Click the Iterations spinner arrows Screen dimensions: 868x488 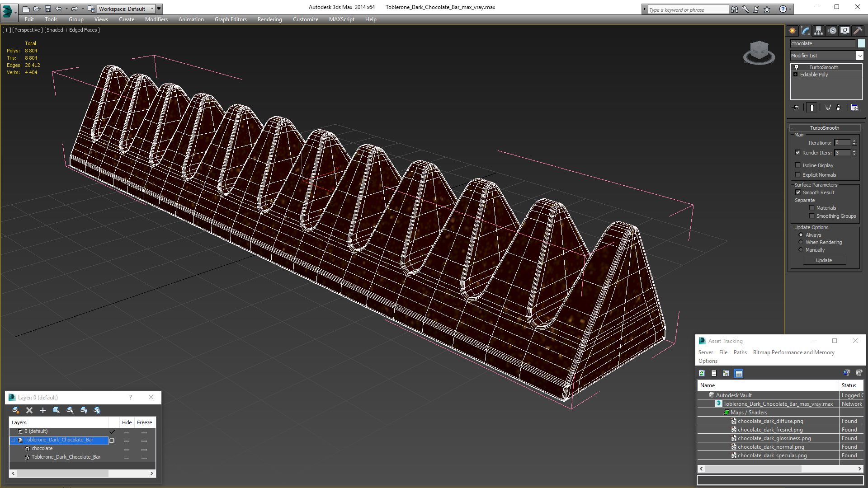click(x=854, y=143)
